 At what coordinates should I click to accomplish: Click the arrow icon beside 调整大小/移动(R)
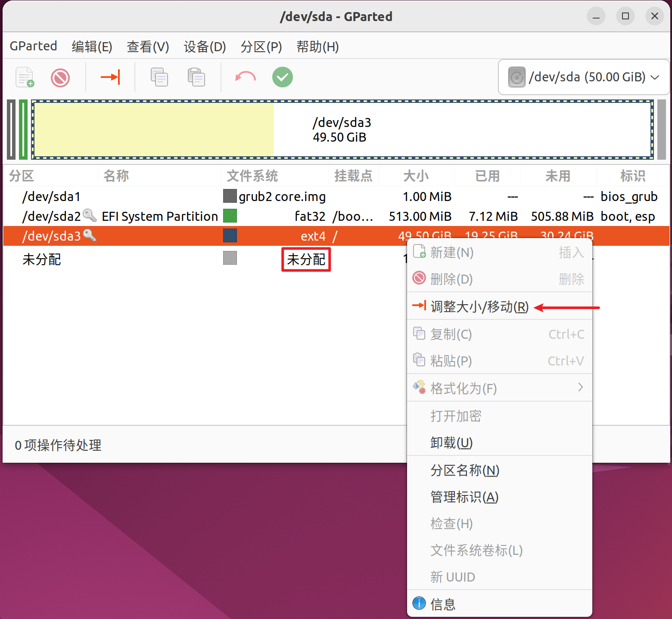click(x=419, y=306)
